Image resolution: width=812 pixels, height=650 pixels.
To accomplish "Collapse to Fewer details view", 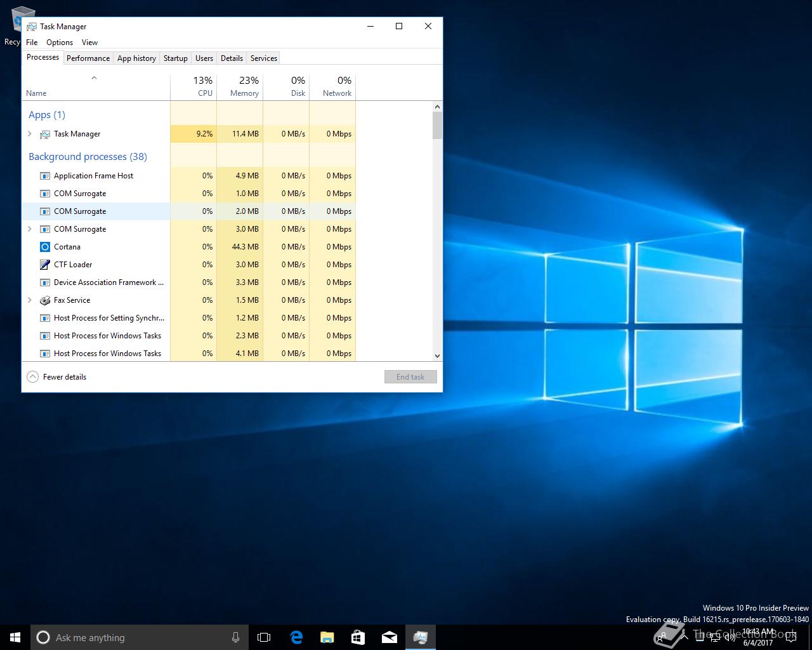I will coord(56,377).
